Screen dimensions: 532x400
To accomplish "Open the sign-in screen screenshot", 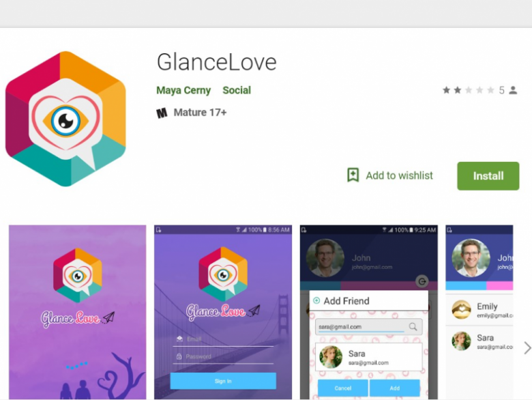I will [223, 312].
